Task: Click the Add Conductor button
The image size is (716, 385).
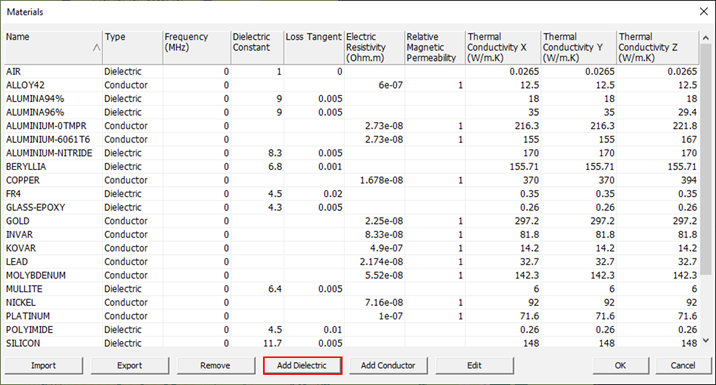Action: [x=388, y=365]
